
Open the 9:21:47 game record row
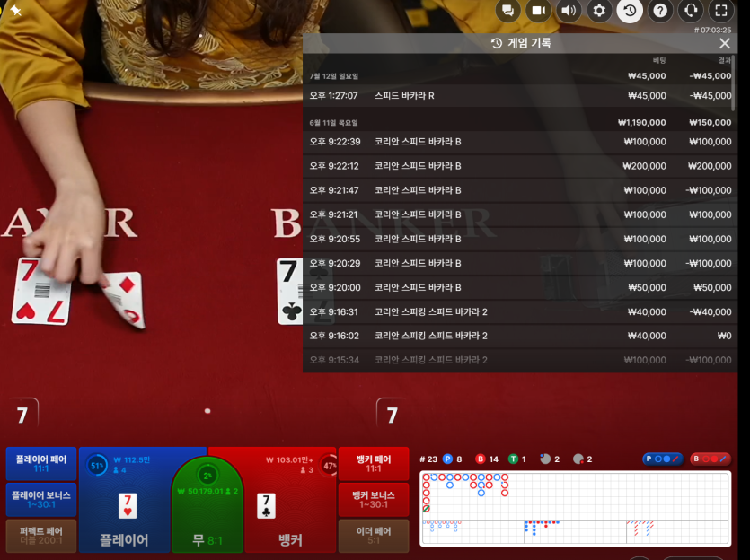[x=520, y=190]
